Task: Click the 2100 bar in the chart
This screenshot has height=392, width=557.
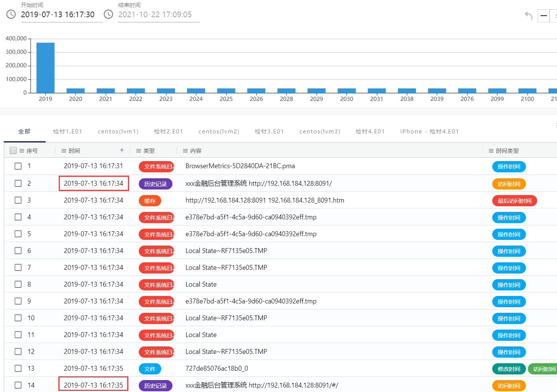Action: coord(527,90)
